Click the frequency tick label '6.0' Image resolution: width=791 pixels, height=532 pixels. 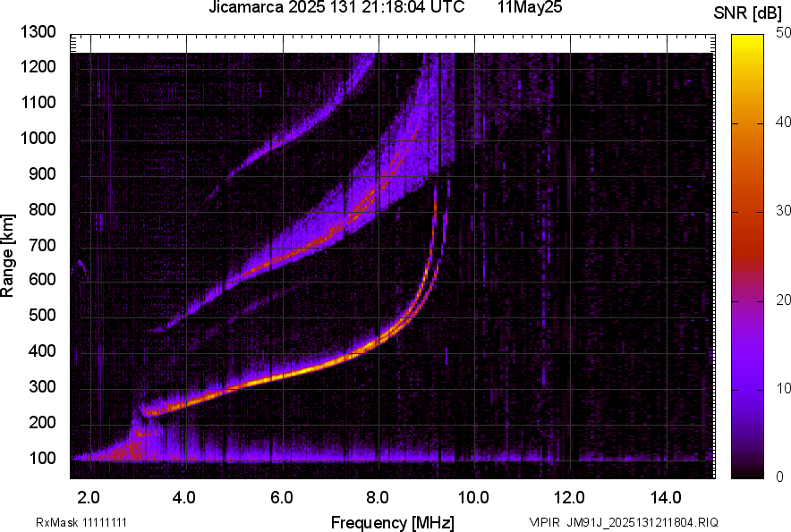pos(282,498)
